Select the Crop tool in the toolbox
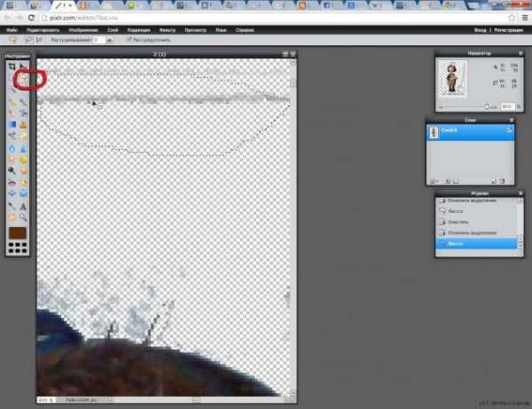Viewport: 532px width, 409px height. (x=12, y=67)
